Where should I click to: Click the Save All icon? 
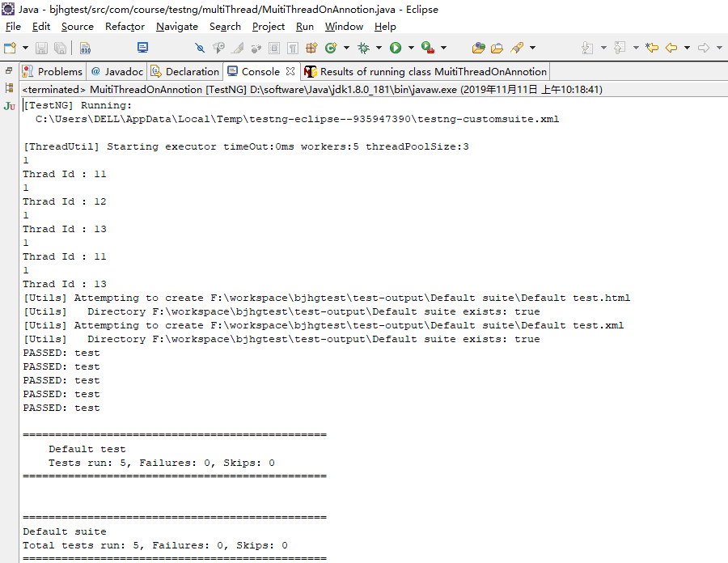tap(61, 49)
